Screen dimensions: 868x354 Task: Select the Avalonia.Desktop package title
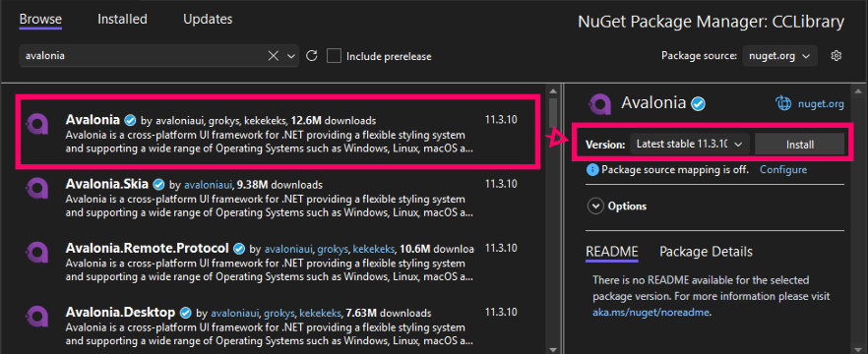[x=120, y=312]
